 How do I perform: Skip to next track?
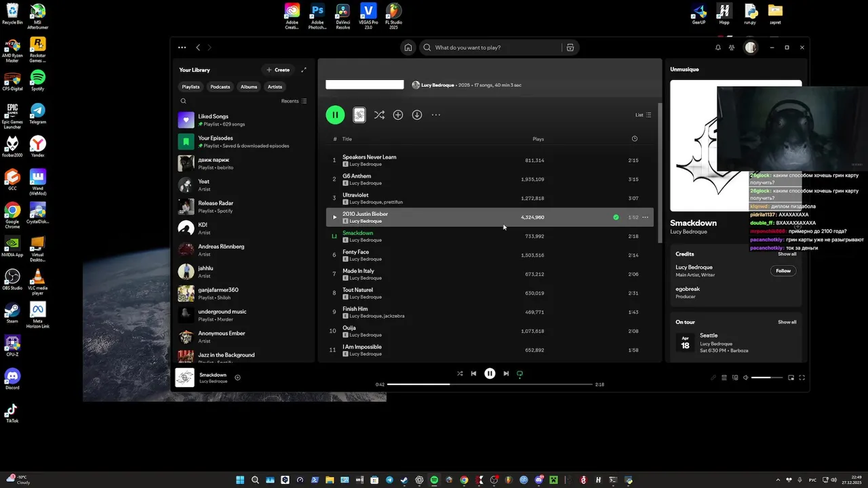pyautogui.click(x=506, y=373)
